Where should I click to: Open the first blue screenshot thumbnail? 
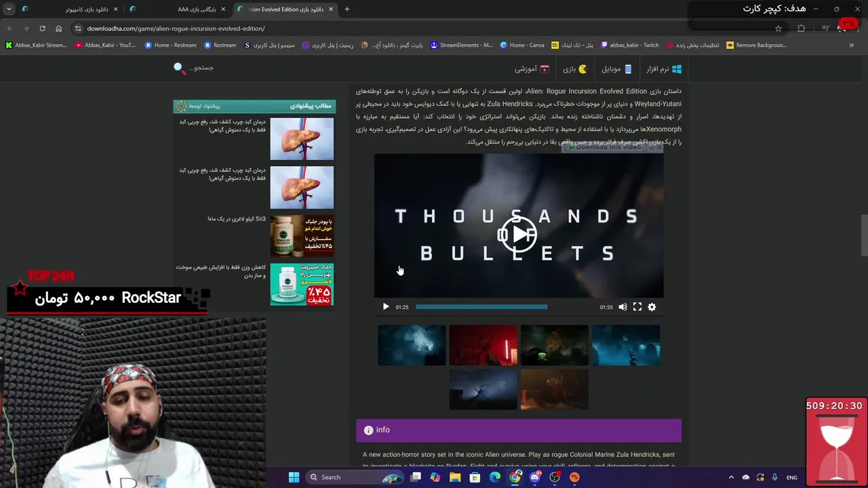point(412,345)
